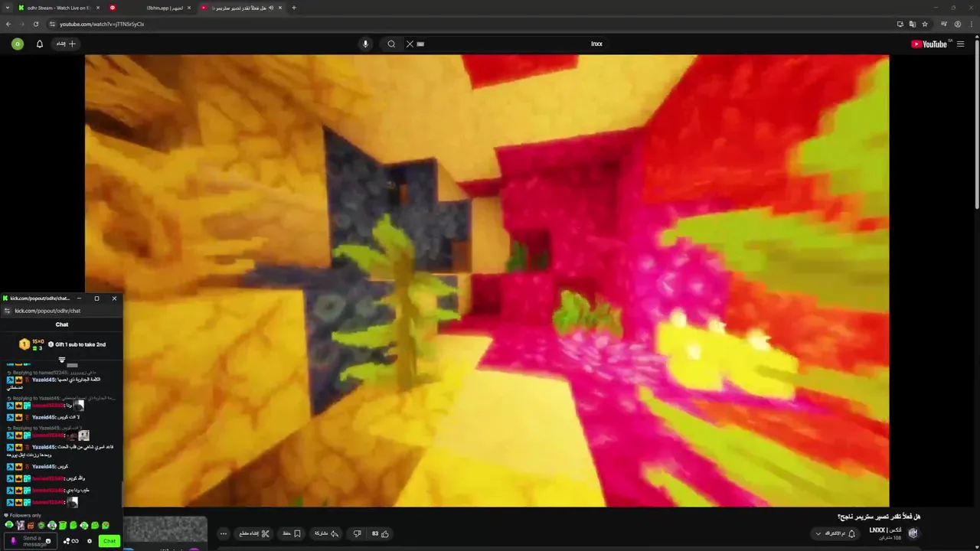Expand the gift leaderboard arrow in chat

[62, 360]
